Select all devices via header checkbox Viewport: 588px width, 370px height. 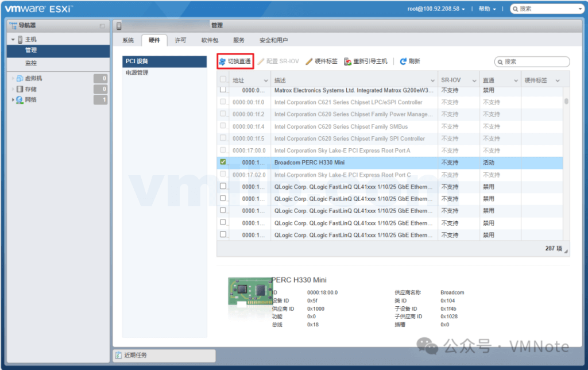pos(223,80)
